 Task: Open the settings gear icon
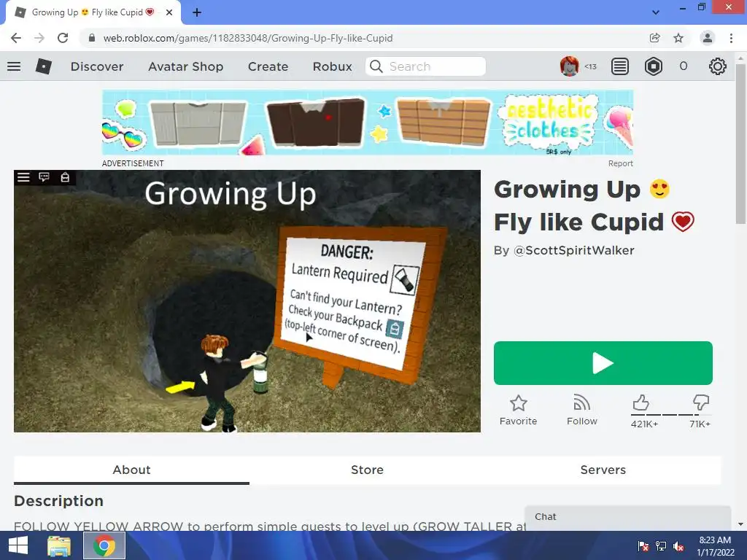point(718,66)
